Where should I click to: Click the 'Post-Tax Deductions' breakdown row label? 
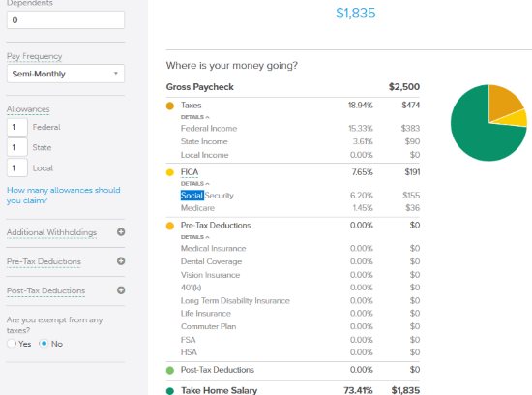(x=218, y=370)
